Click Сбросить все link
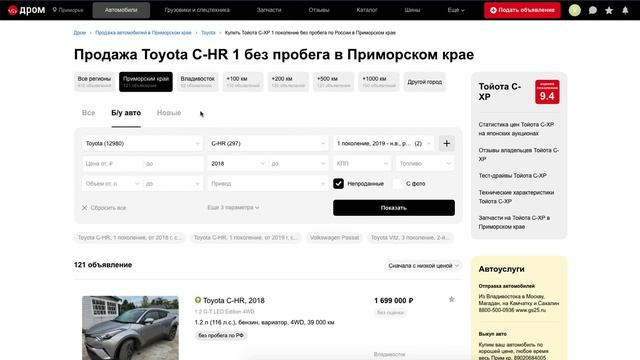This screenshot has width=640, height=360. (108, 208)
